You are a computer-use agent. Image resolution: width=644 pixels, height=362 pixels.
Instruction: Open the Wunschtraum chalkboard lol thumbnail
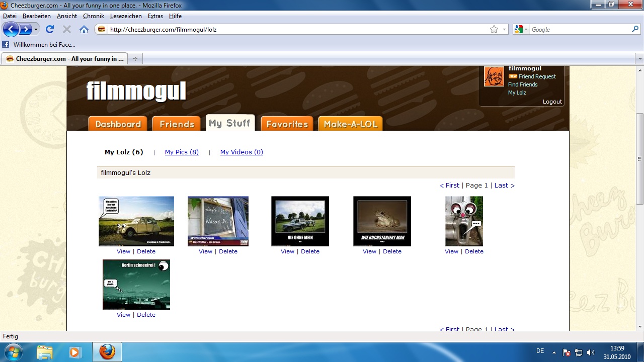pos(218,221)
